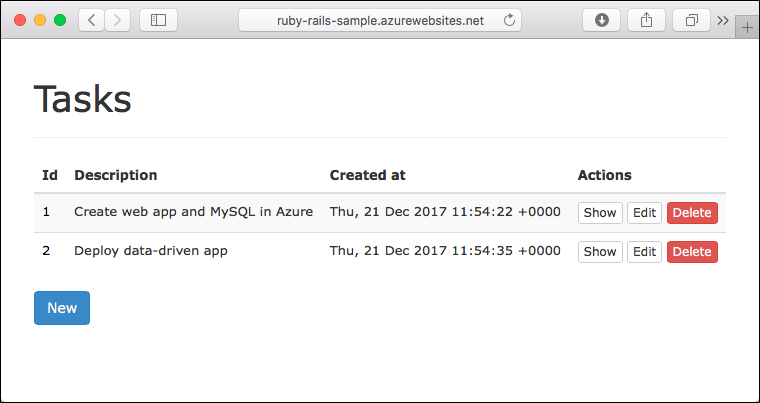Zoom window with green traffic light
The height and width of the screenshot is (403, 760).
pos(60,20)
